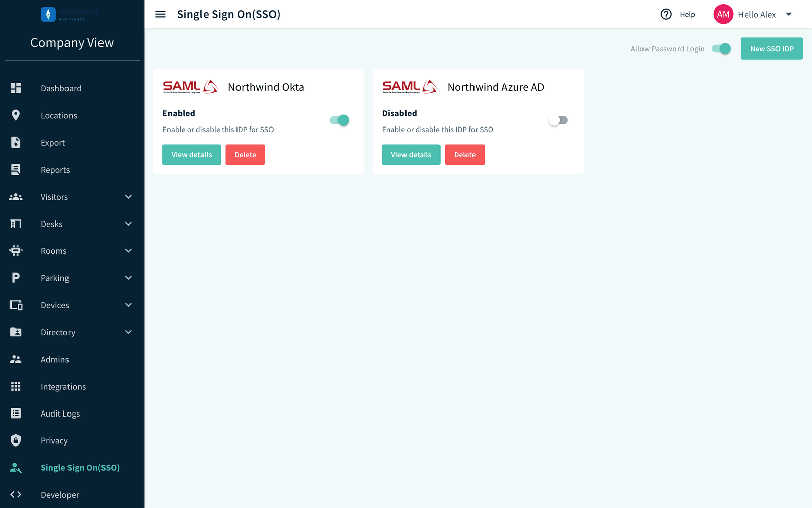Expand the Visitors submenu chevron
812x508 pixels.
[x=128, y=197]
